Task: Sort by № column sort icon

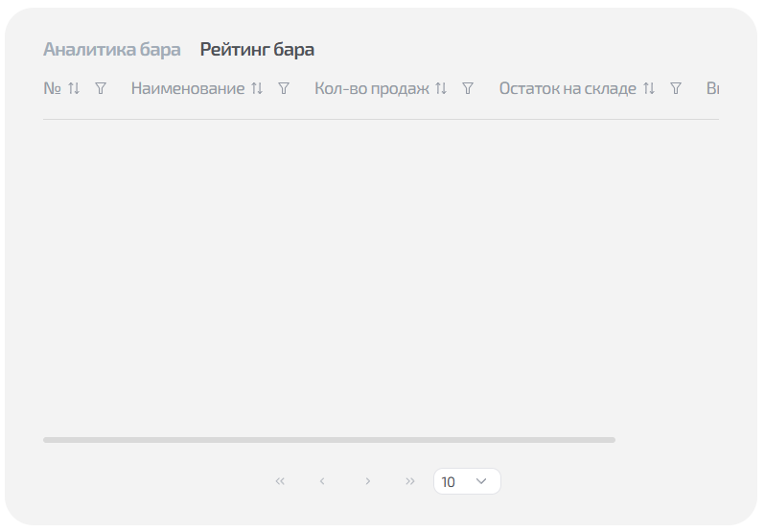Action: click(x=74, y=88)
